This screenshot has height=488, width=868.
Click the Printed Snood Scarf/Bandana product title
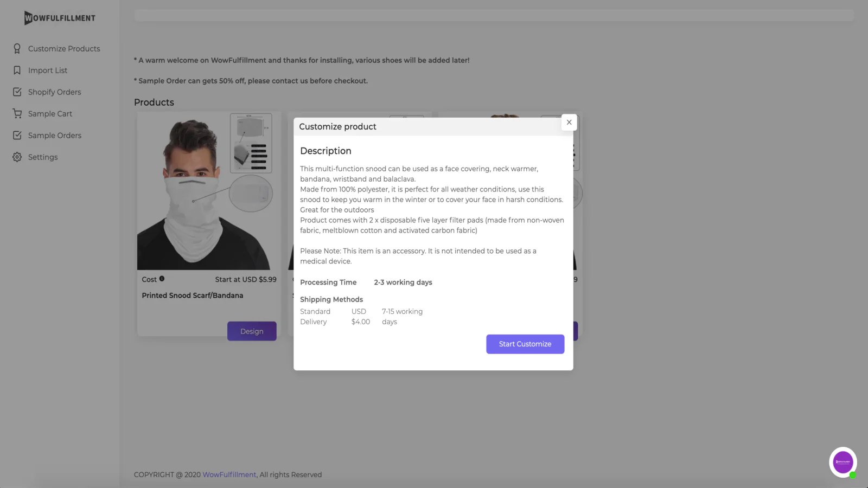tap(193, 296)
